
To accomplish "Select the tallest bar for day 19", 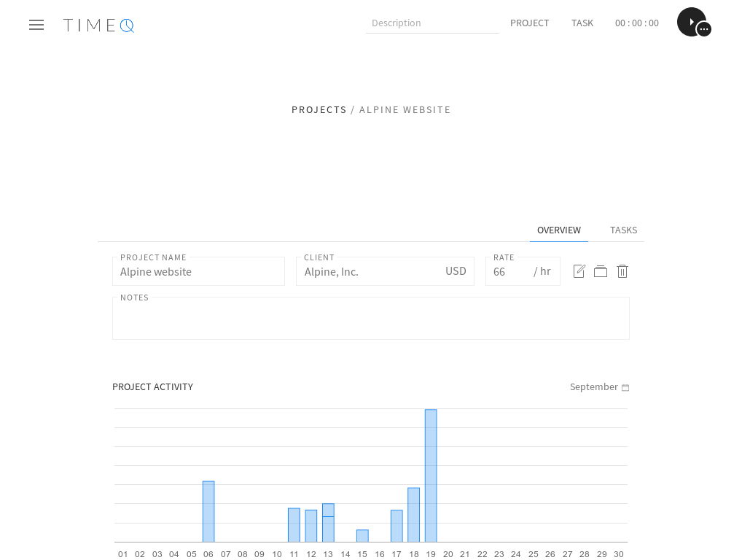I will [431, 475].
